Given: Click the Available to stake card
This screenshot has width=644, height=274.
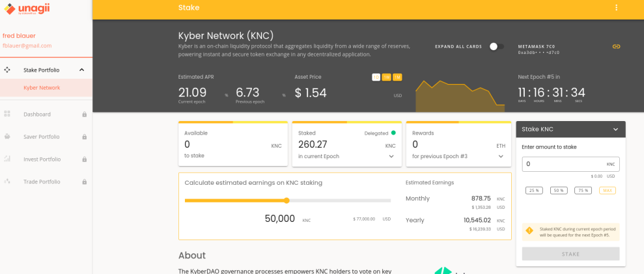Looking at the screenshot, I should (x=233, y=144).
